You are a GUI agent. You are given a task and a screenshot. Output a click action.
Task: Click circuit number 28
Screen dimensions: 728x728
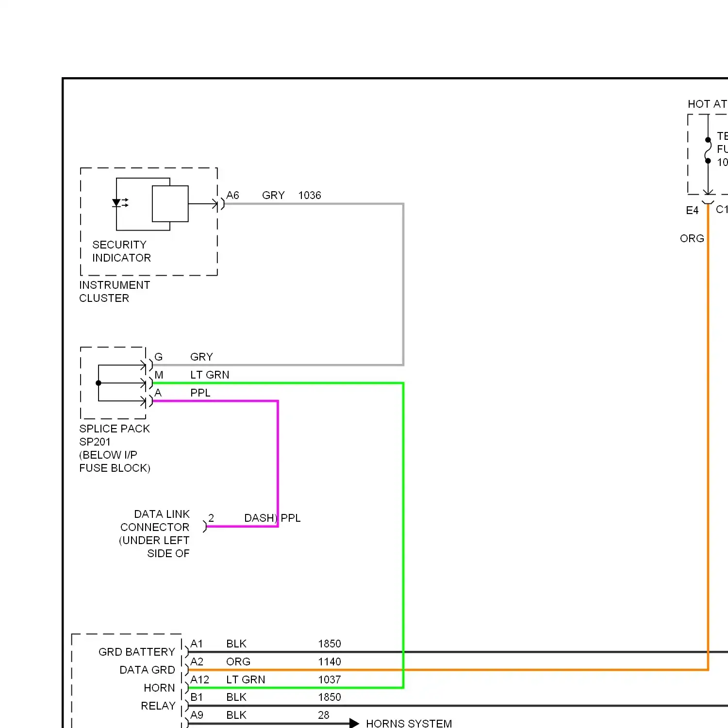click(x=324, y=715)
